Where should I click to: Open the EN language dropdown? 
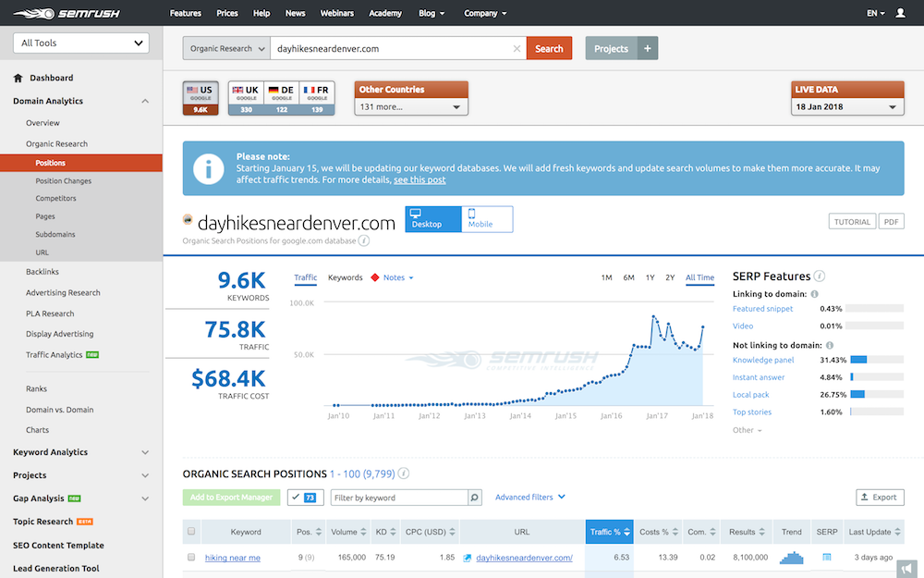(x=875, y=13)
